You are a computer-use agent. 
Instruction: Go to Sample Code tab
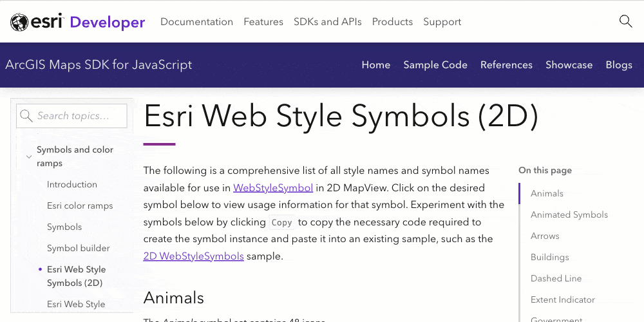[x=435, y=65]
